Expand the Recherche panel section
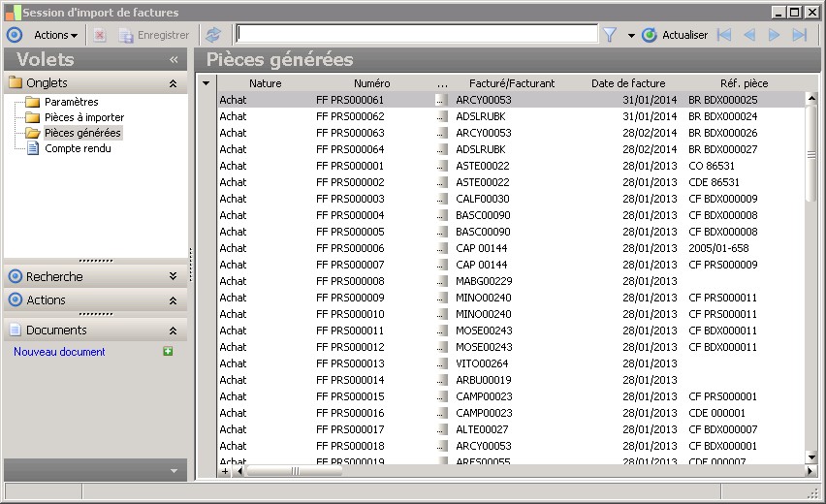Viewport: 826px width, 504px height. (x=173, y=276)
